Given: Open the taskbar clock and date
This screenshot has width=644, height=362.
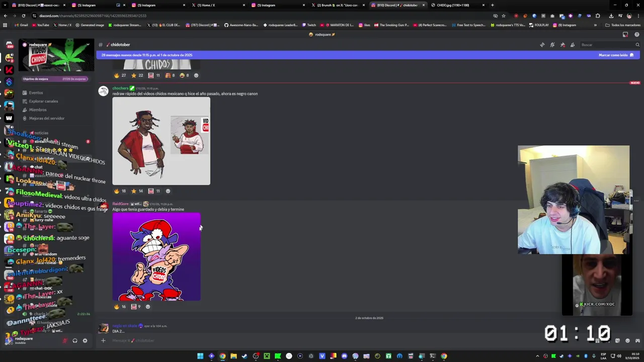Looking at the screenshot, I should pyautogui.click(x=633, y=356).
